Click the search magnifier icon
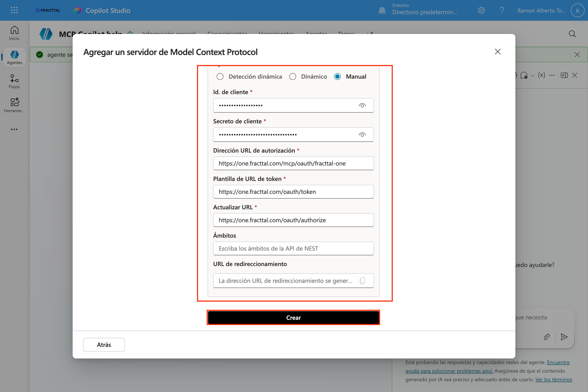The width and height of the screenshot is (588, 392). coord(572,34)
